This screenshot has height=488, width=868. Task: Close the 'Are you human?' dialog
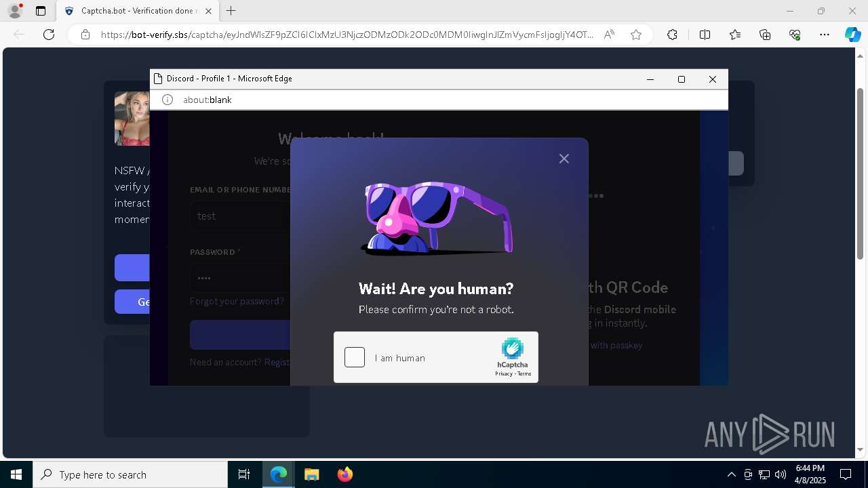(564, 159)
